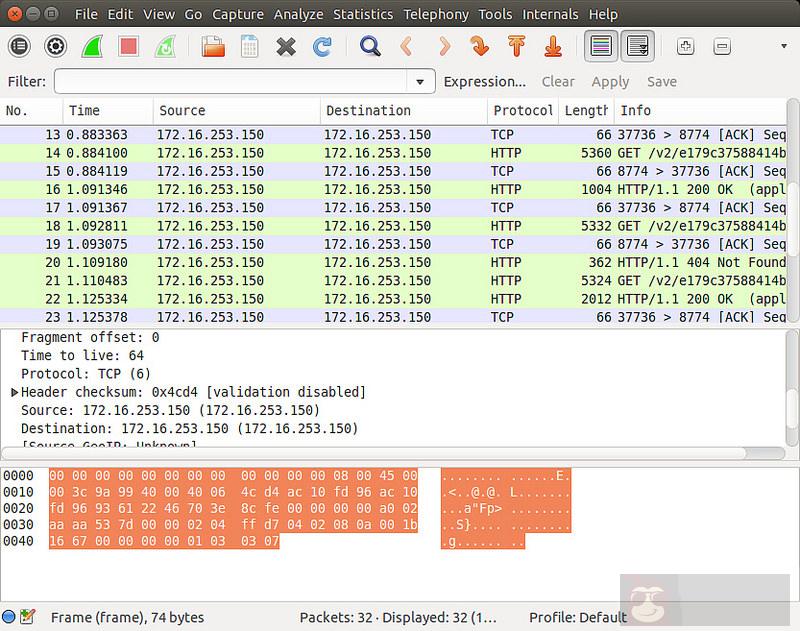Image resolution: width=800 pixels, height=631 pixels.
Task: Stop the running capture
Action: 130,46
